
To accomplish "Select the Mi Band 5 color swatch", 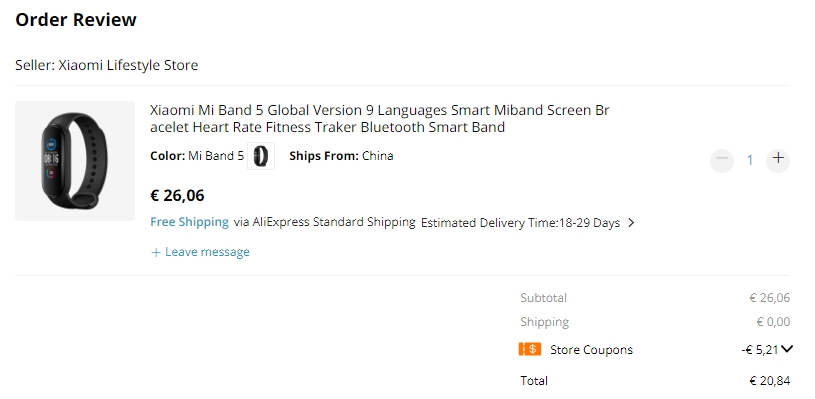I will [x=261, y=156].
